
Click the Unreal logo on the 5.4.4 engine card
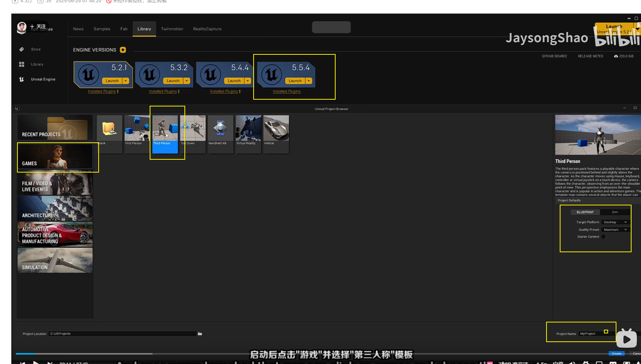pos(211,75)
